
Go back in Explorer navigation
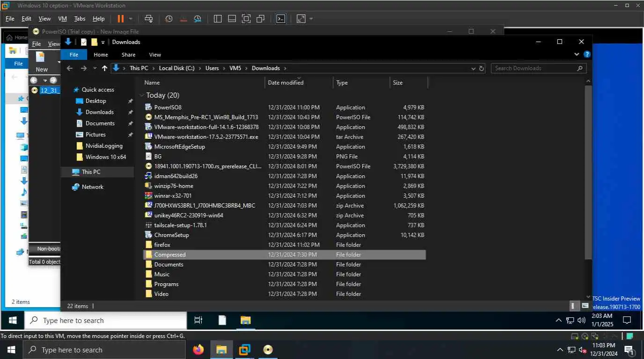coord(70,68)
